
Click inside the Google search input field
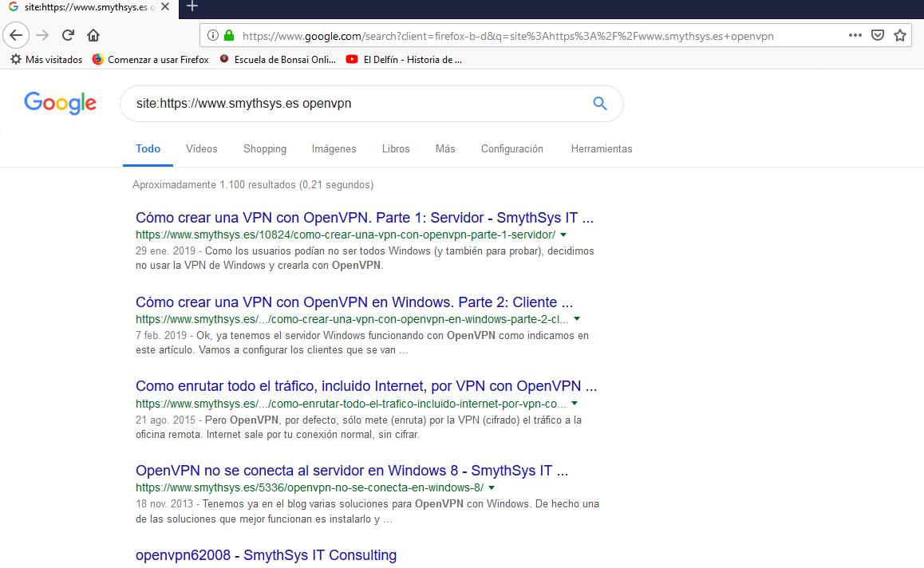pyautogui.click(x=351, y=104)
